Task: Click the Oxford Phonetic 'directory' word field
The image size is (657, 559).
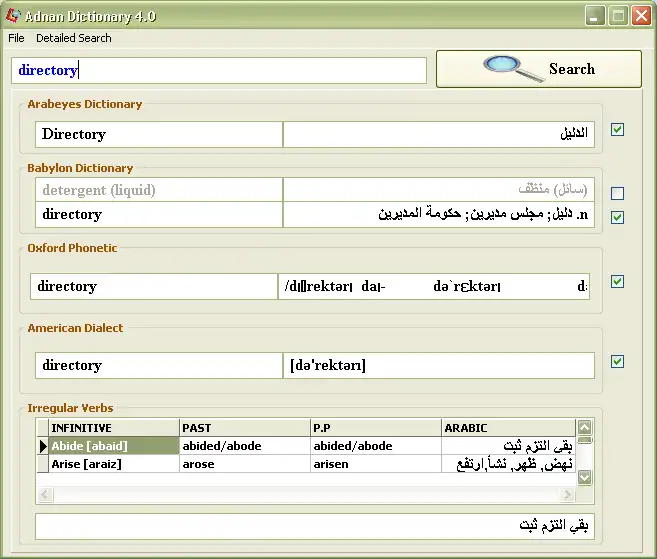Action: point(154,287)
